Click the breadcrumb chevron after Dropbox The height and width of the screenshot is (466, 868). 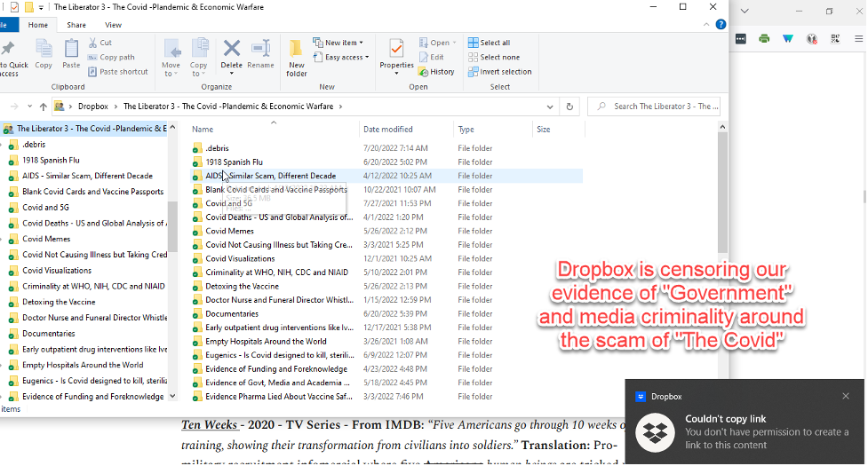115,107
